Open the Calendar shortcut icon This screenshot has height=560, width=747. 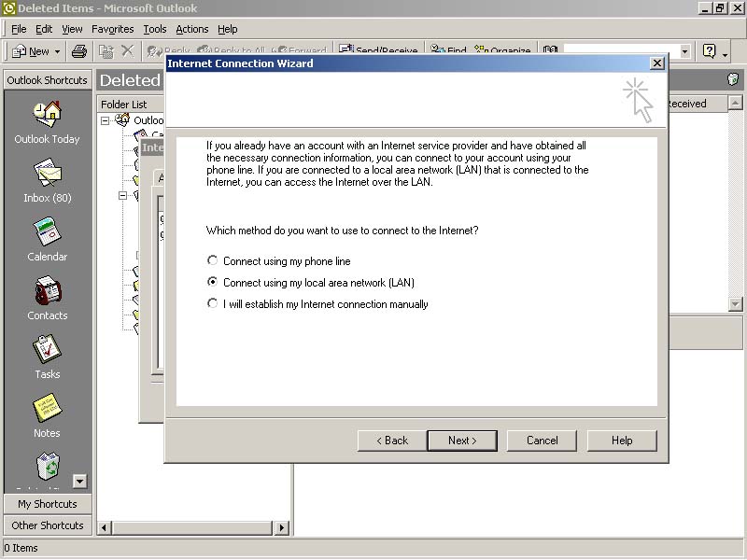coord(48,232)
